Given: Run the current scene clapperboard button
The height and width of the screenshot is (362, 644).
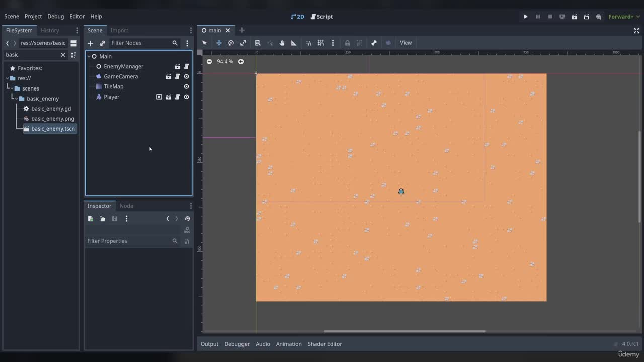Looking at the screenshot, I should point(574,17).
